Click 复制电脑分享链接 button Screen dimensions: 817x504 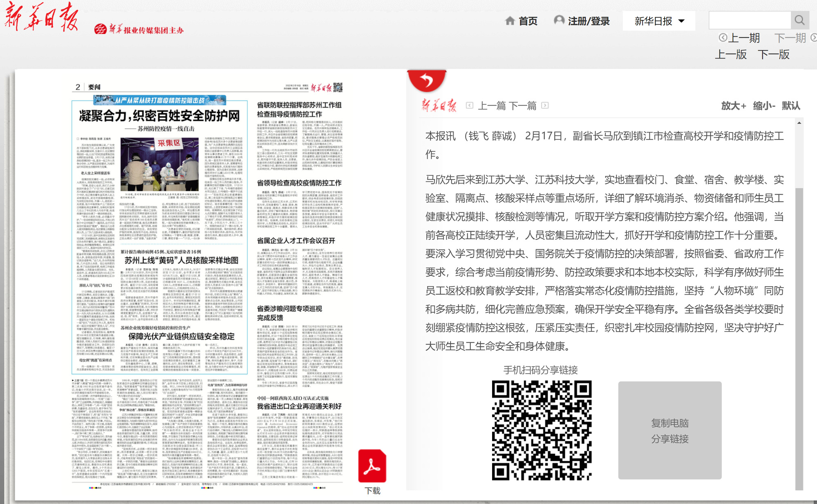[669, 430]
